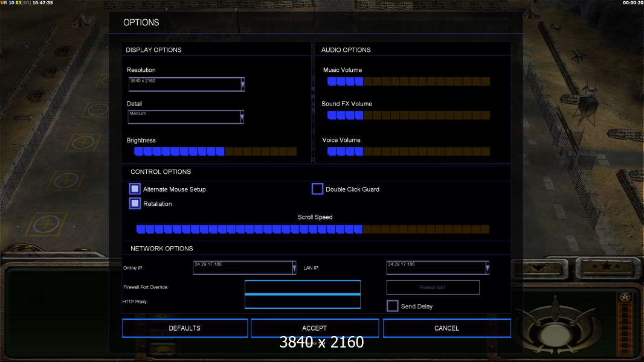Toggle the Alternate Mouse Setup checkbox
This screenshot has height=362, width=644.
pos(135,189)
